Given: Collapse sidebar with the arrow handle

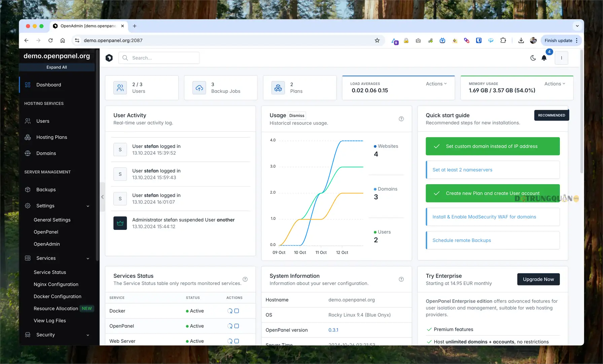Looking at the screenshot, I should (x=102, y=197).
